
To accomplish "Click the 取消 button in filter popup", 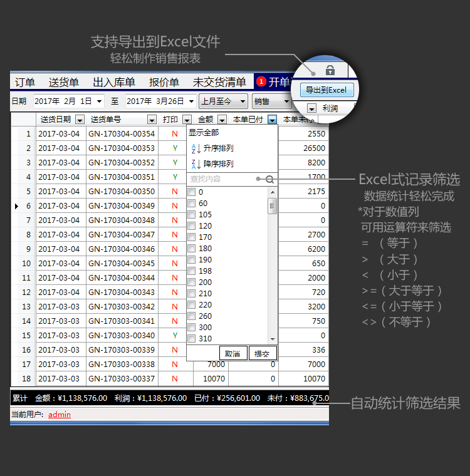I will (233, 353).
